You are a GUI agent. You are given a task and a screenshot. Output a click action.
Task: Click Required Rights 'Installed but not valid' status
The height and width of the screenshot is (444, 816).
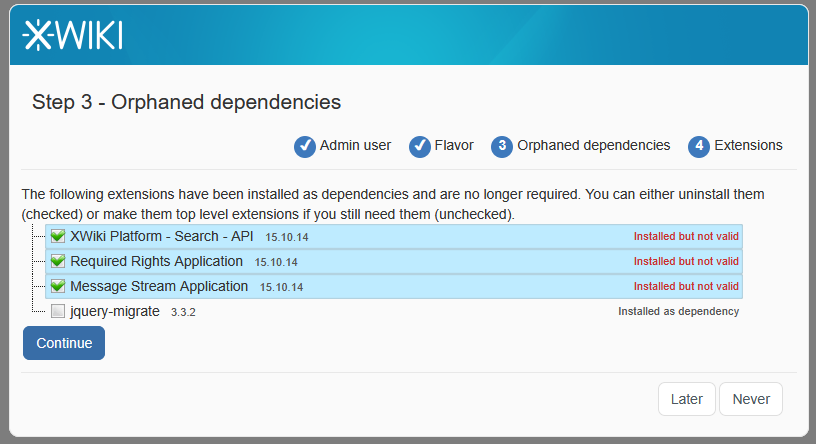[686, 261]
